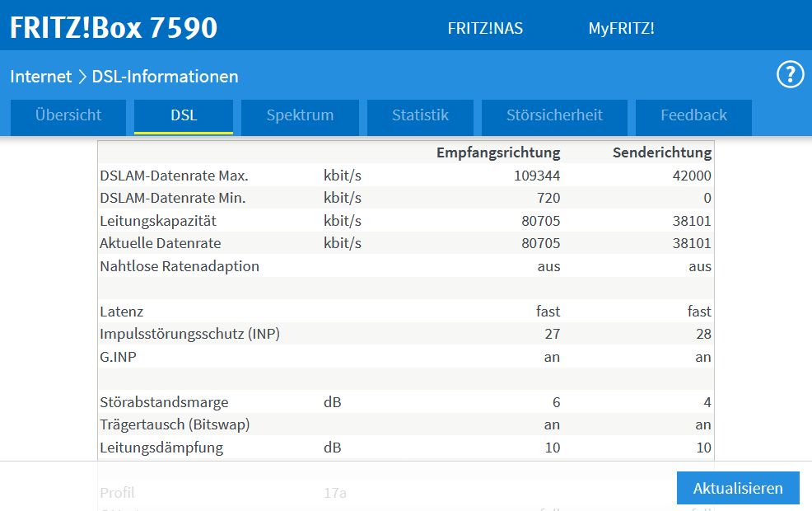Select the DSL tab
The width and height of the screenshot is (812, 511).
[184, 116]
